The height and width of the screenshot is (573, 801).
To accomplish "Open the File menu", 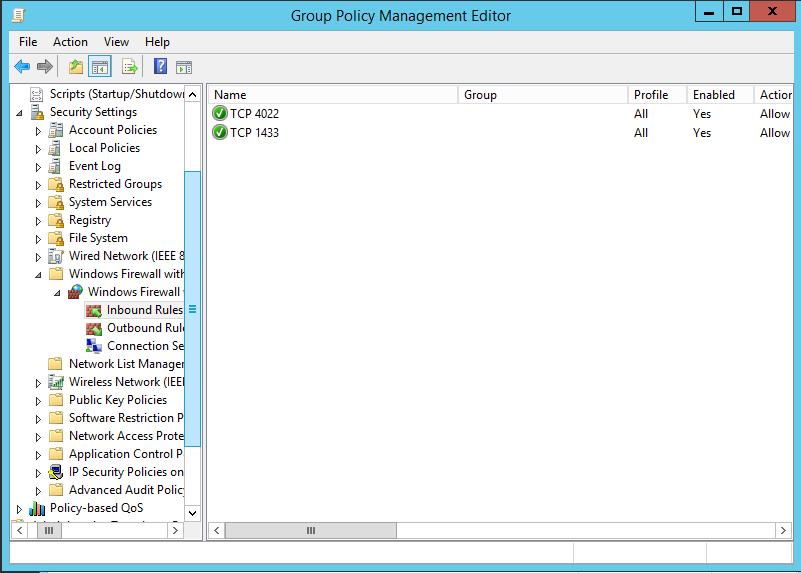I will pyautogui.click(x=28, y=42).
